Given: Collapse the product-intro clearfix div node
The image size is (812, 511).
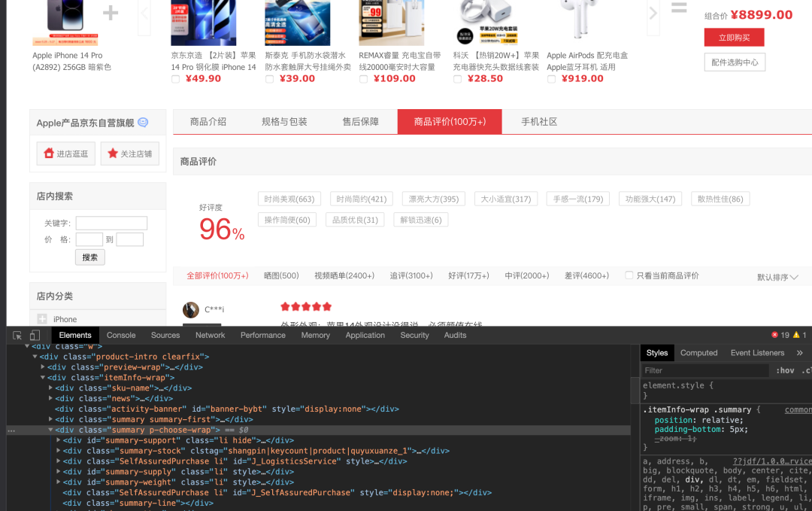Looking at the screenshot, I should coord(35,357).
